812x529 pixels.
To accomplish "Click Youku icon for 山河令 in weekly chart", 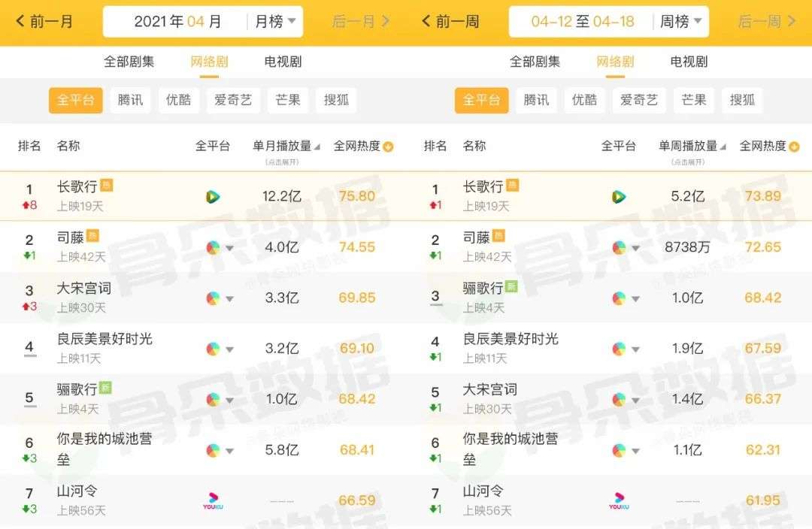I will [x=619, y=500].
